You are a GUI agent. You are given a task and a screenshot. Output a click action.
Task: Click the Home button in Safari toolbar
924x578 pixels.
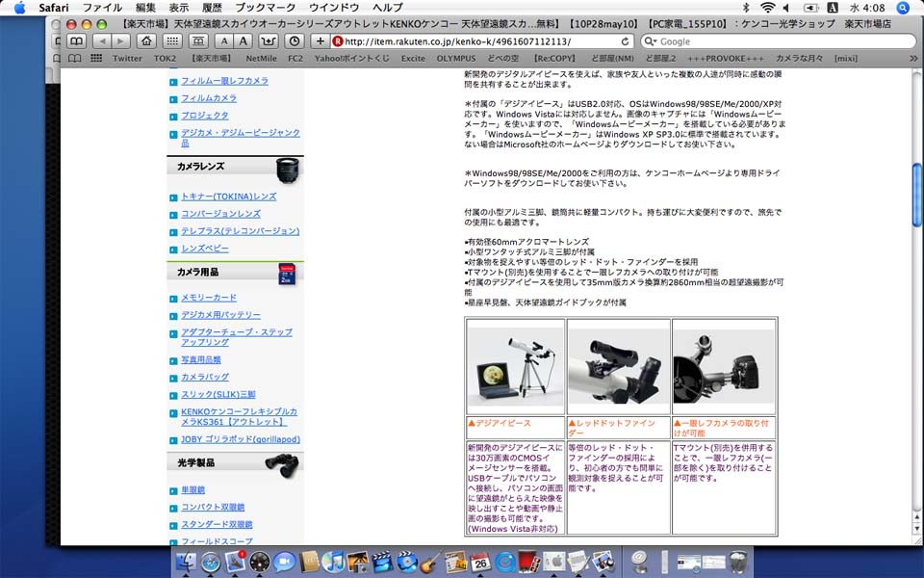coord(146,41)
